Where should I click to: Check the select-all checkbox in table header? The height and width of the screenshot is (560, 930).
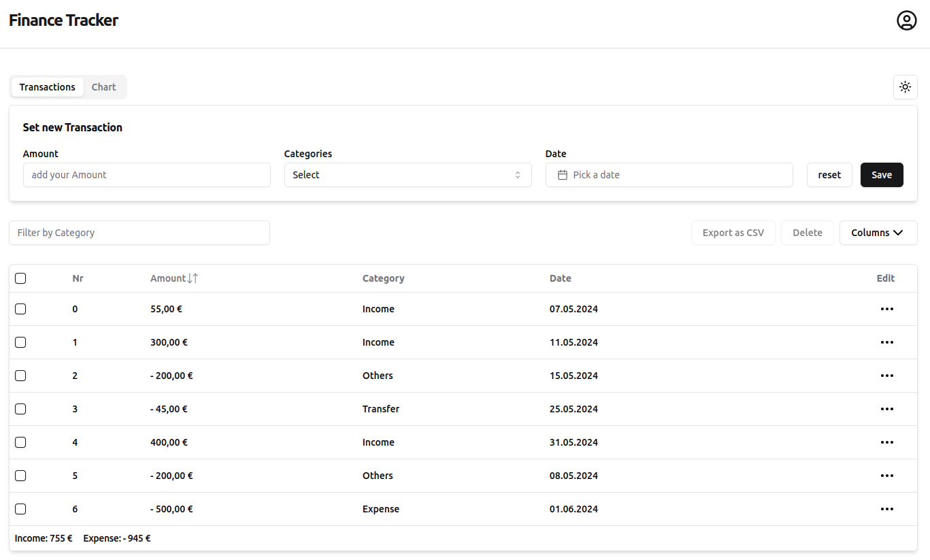20,278
